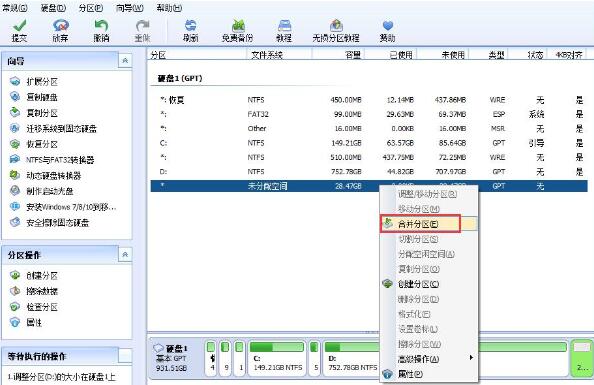Open the 帮助(H) menu
594x385 pixels.
pos(169,8)
